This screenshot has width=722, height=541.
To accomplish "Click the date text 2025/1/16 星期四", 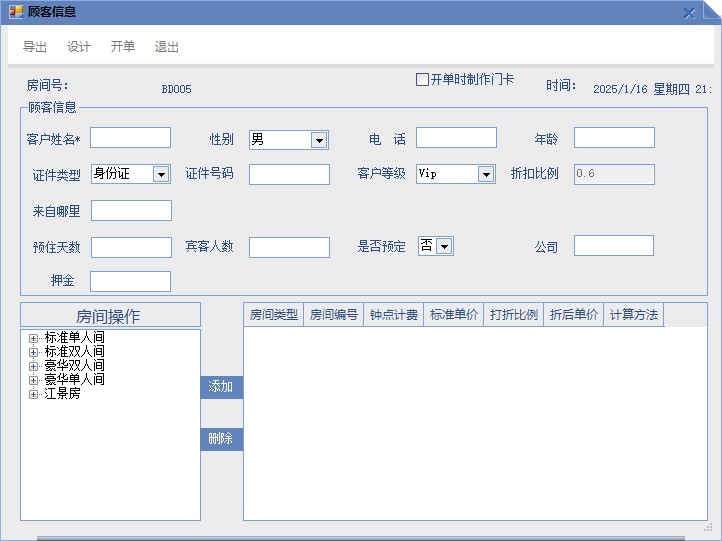I will click(641, 89).
